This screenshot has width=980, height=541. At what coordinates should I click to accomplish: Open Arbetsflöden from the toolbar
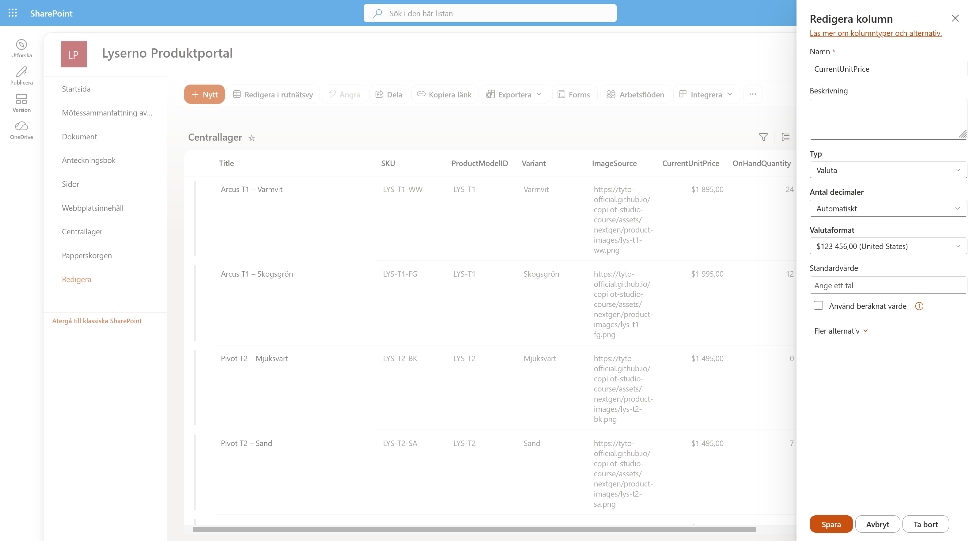point(635,94)
